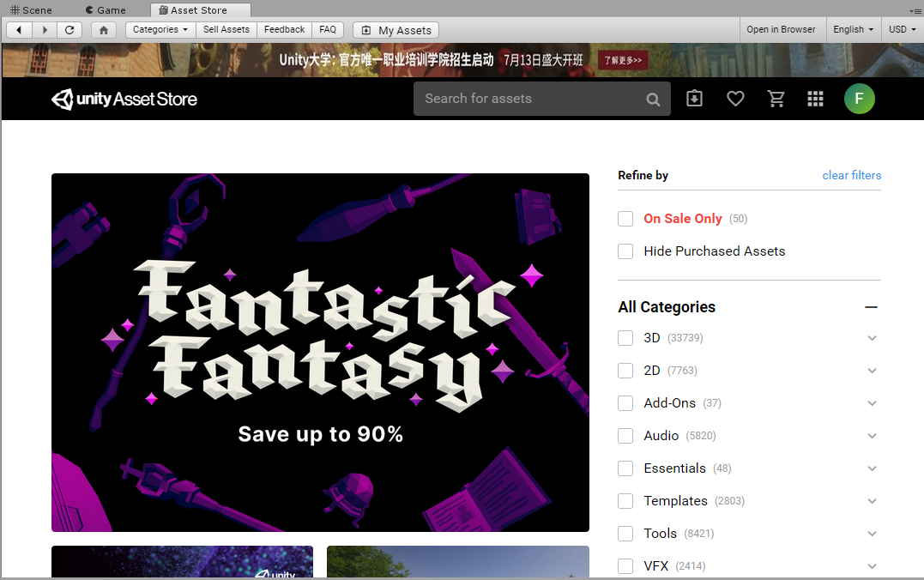Open FAQ in the toolbar
This screenshot has width=924, height=580.
(x=328, y=30)
